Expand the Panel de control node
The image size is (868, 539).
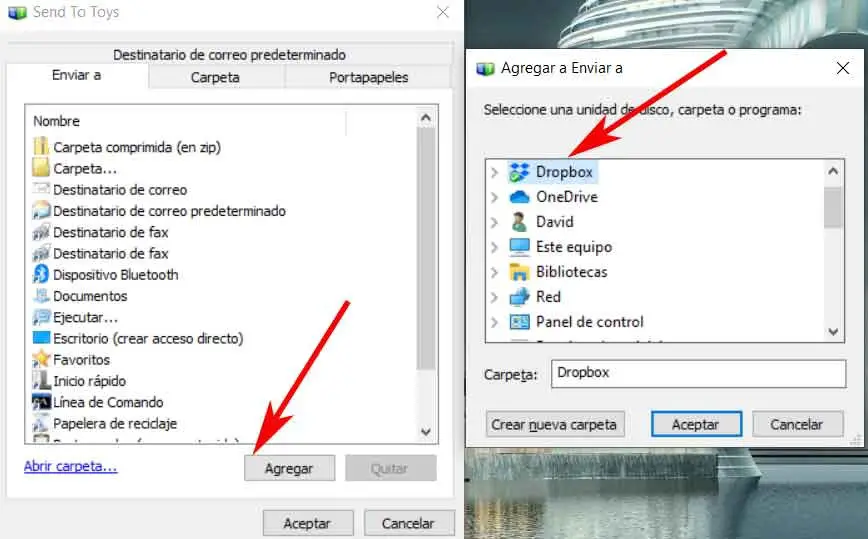(494, 322)
